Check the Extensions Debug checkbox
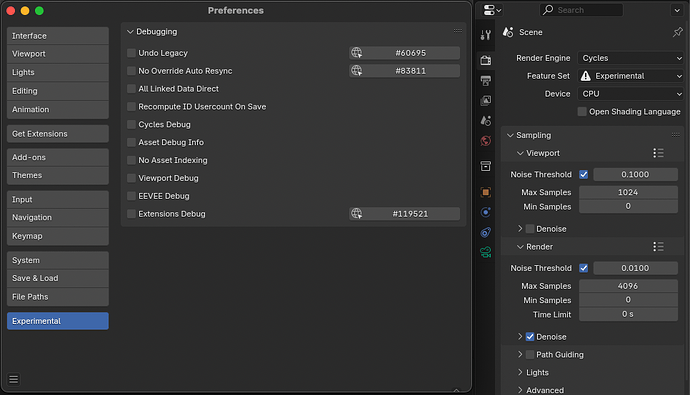Screen dimensions: 690x395 click(131, 214)
